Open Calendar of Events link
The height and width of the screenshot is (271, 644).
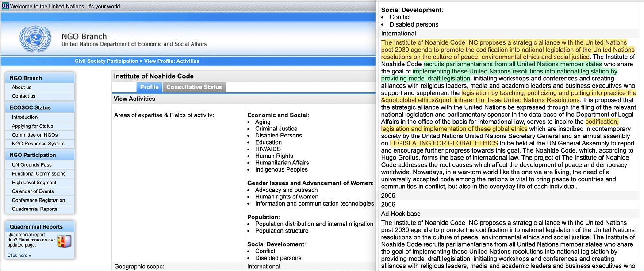(33, 191)
